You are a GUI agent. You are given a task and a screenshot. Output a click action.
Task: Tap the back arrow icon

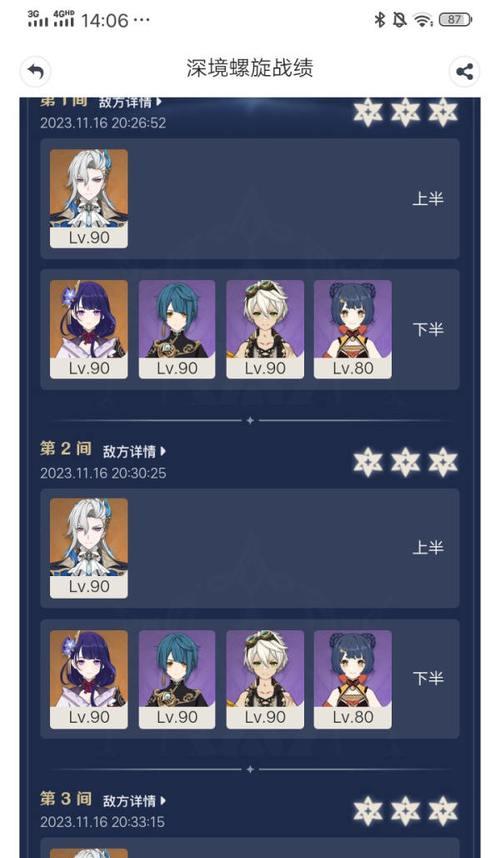click(x=36, y=71)
